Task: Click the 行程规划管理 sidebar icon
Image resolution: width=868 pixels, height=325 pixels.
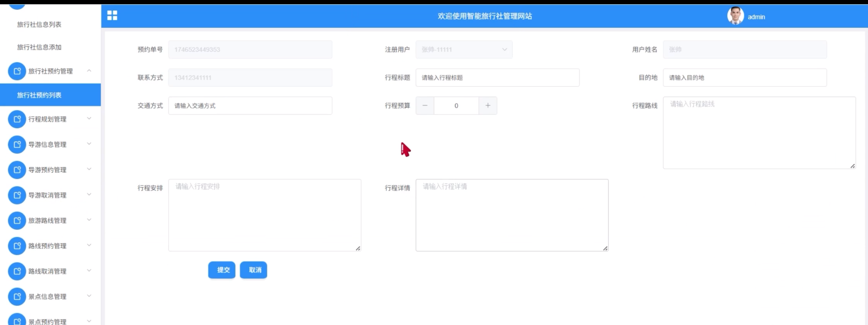Action: click(17, 119)
